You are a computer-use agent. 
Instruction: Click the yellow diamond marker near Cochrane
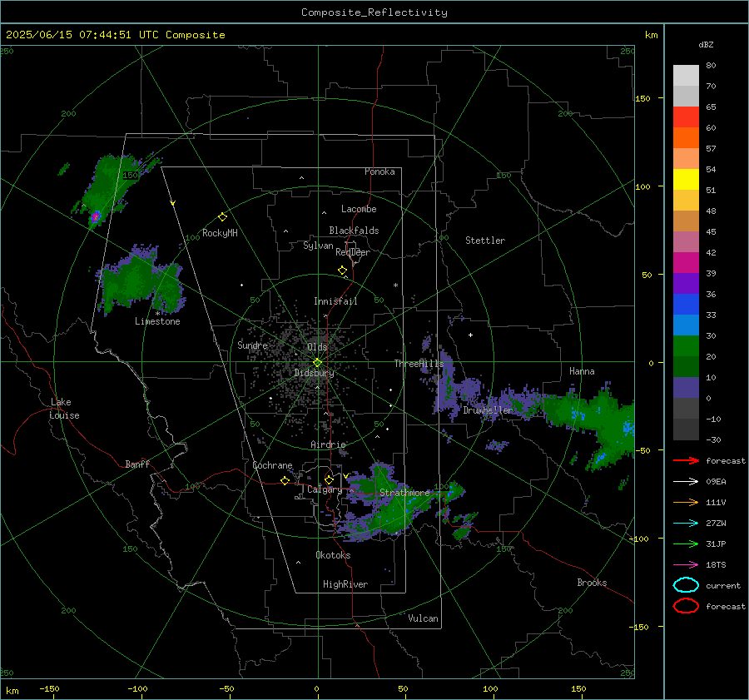tap(285, 480)
